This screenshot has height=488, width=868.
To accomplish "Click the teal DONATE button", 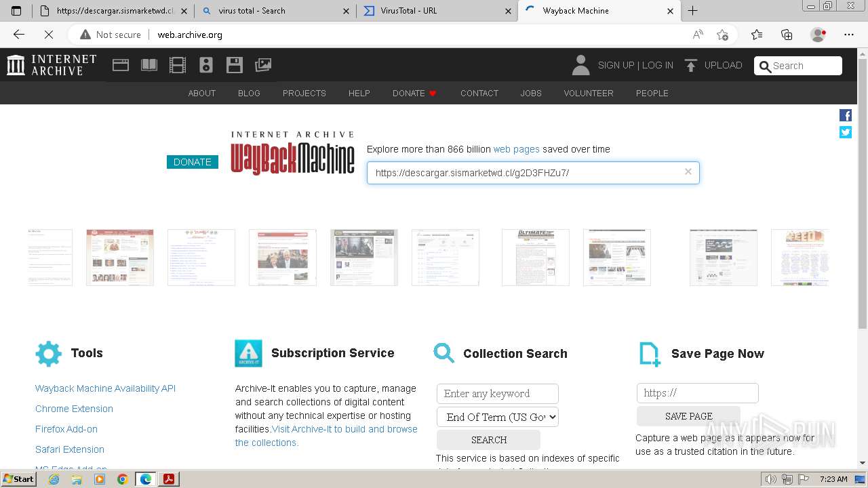I will pos(193,162).
